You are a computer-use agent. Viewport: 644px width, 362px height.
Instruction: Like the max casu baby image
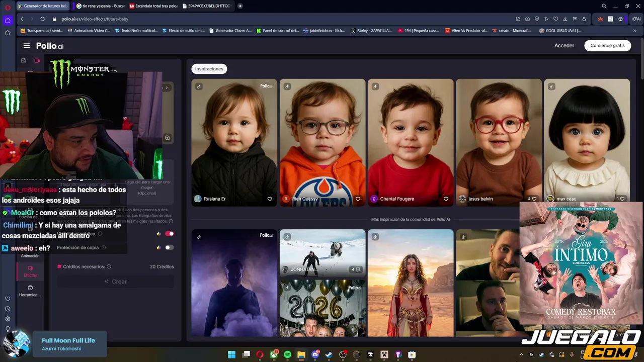pos(620,199)
